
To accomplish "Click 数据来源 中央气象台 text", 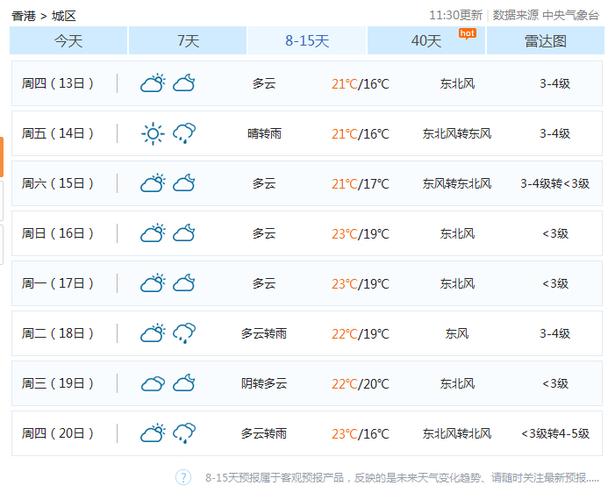I will (546, 15).
